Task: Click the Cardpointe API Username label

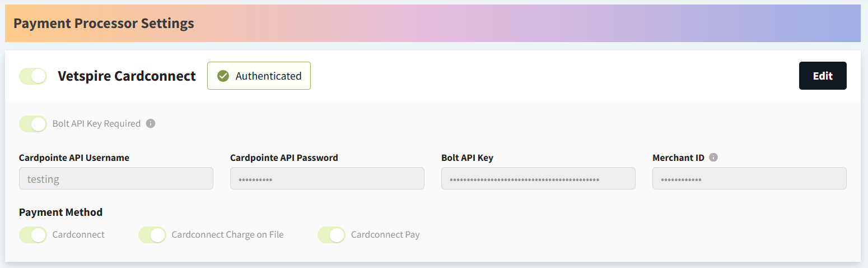Action: click(74, 158)
